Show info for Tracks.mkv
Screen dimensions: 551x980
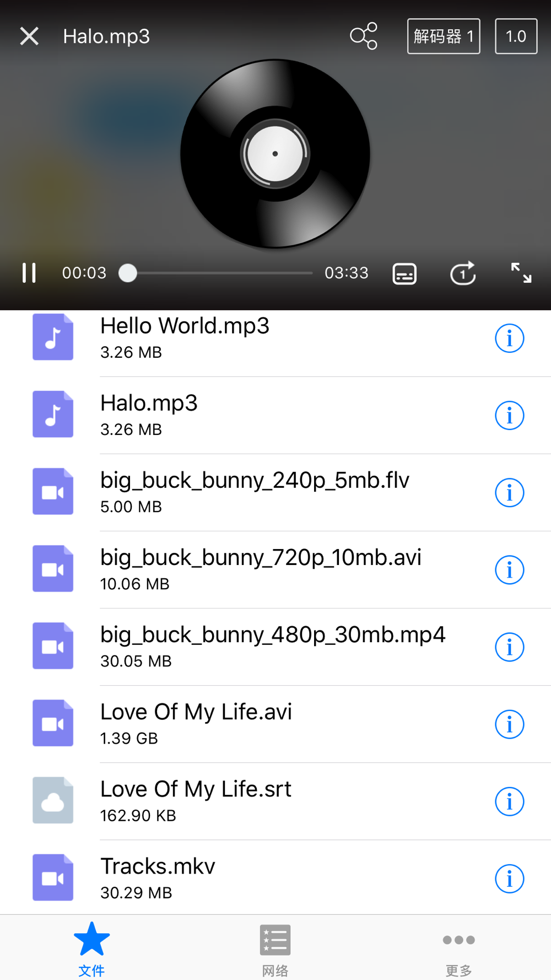509,878
